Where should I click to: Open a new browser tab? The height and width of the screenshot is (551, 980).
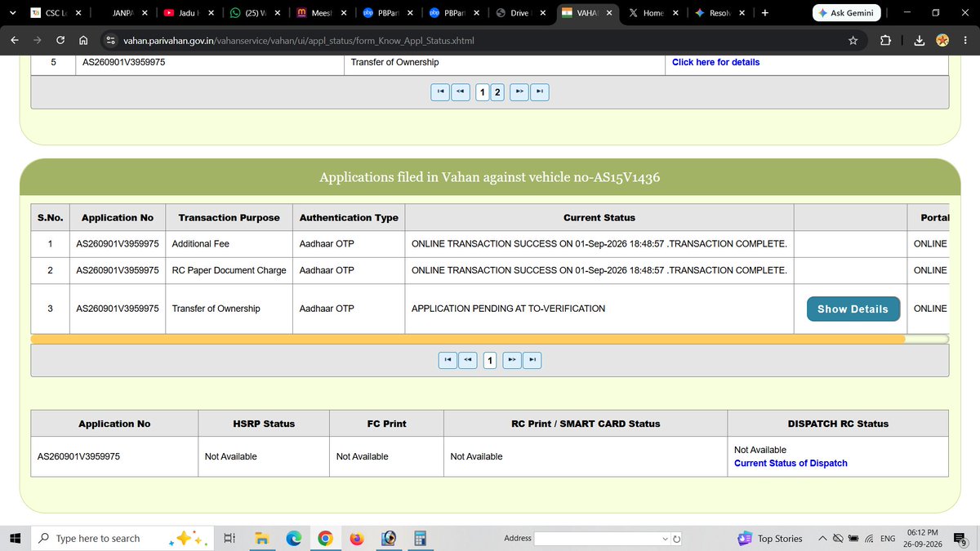[x=764, y=13]
